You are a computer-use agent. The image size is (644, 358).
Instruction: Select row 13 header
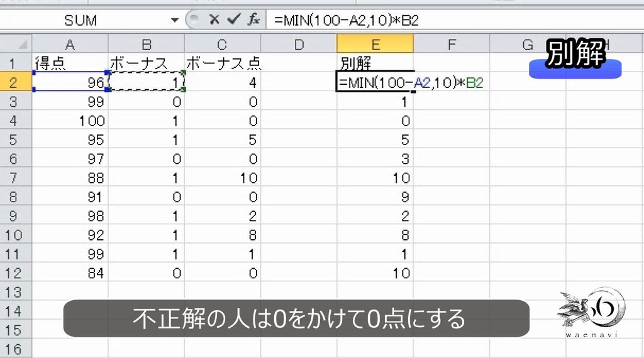16,292
